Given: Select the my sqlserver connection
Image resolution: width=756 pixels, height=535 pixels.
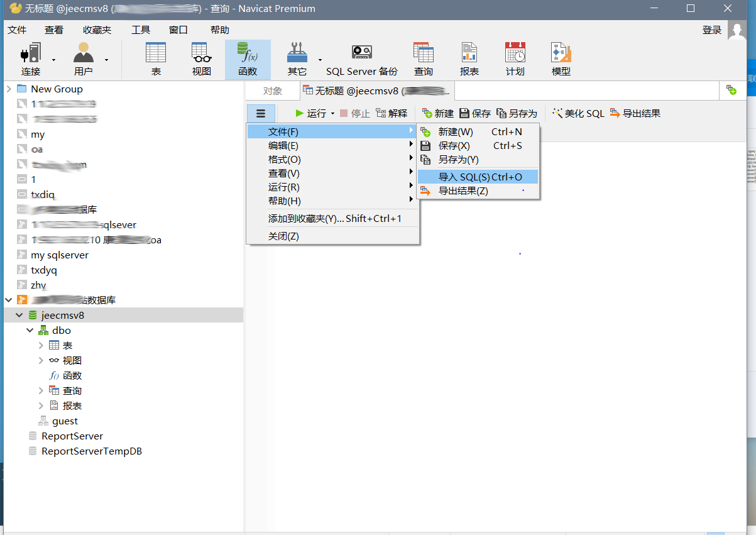Looking at the screenshot, I should pos(60,255).
